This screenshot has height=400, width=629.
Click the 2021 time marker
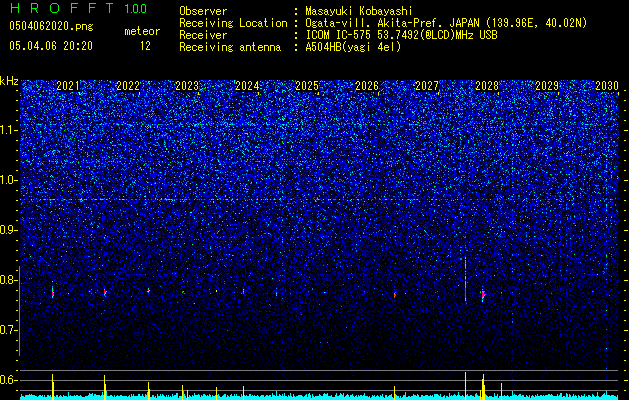[68, 86]
